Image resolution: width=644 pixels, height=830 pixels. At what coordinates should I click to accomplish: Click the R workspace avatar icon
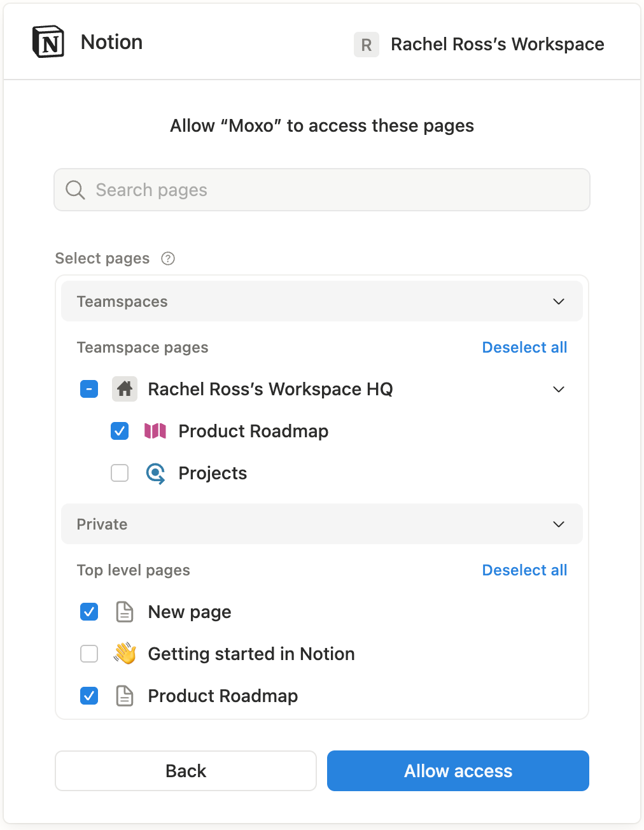367,45
